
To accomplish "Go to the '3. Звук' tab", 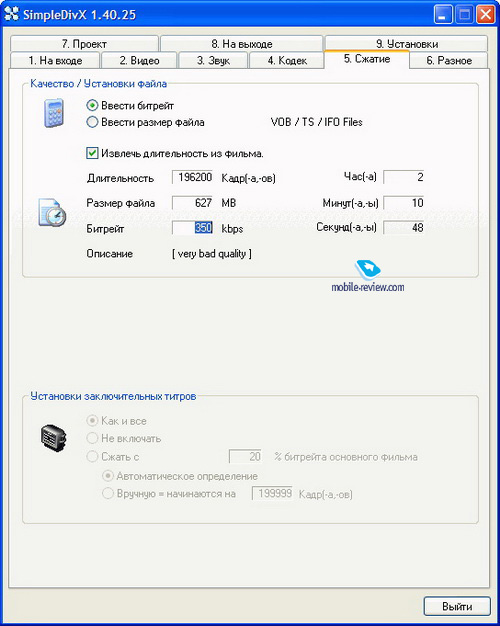I will click(x=213, y=61).
